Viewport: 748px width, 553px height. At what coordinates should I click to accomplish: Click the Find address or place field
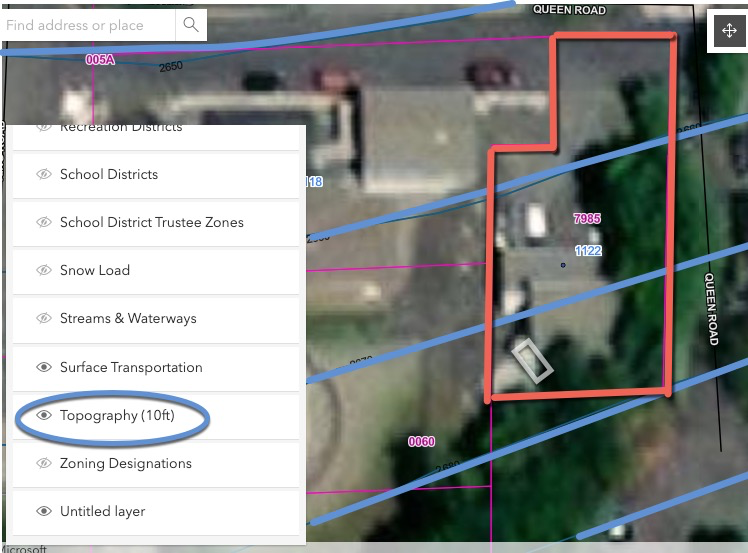click(x=88, y=25)
